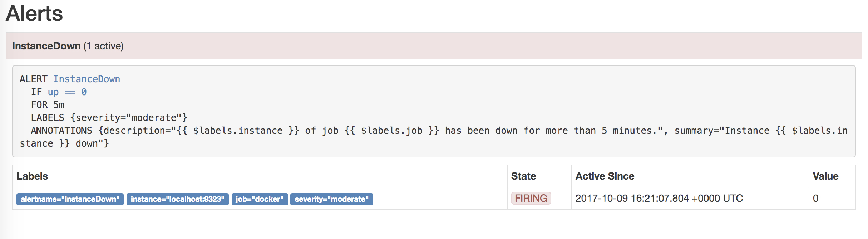Click the "(1 active)" count text

click(103, 46)
